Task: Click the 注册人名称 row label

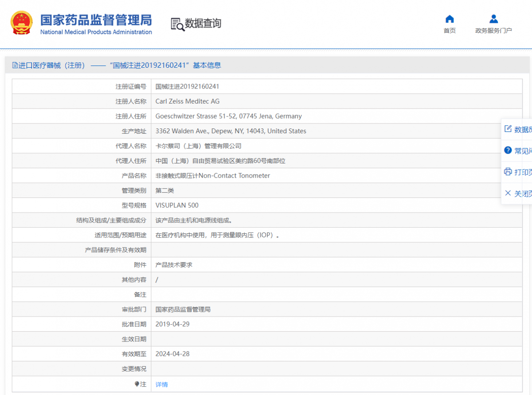Action: (131, 101)
